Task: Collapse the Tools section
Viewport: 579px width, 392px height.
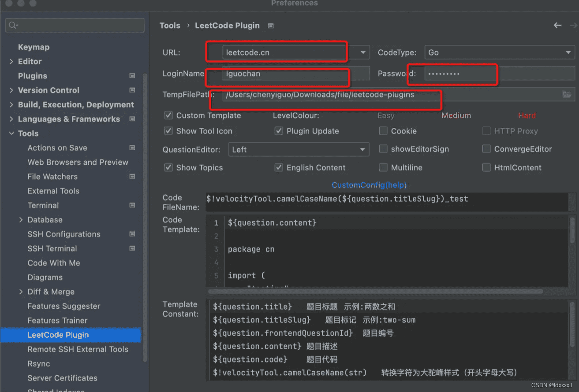Action: click(x=11, y=133)
